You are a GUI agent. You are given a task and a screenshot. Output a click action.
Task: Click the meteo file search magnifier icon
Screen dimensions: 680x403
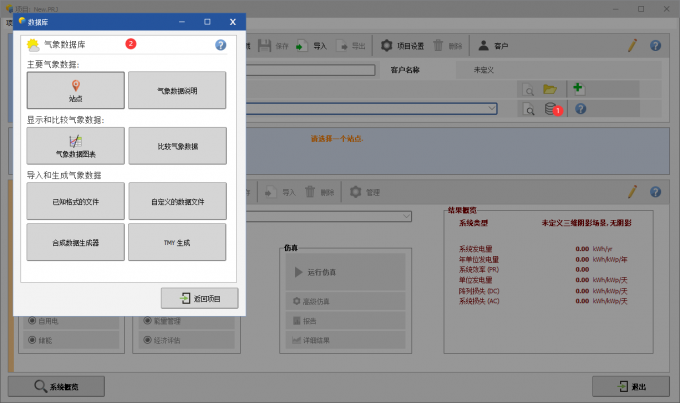point(528,109)
